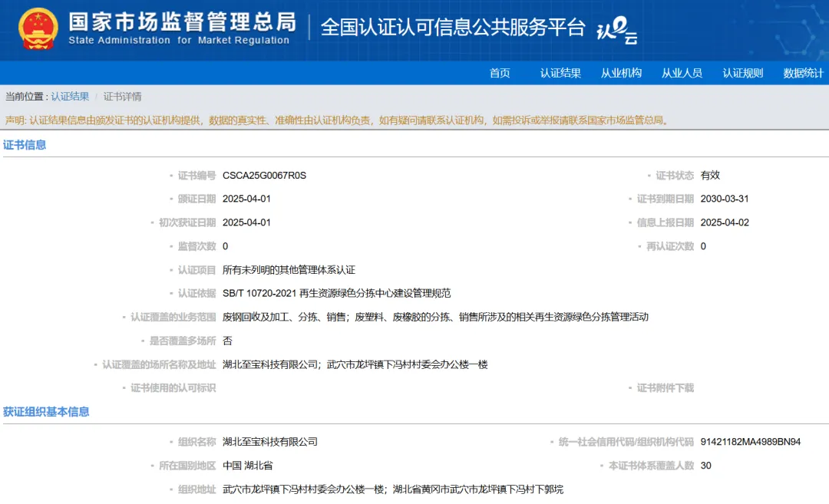Click the 认e云 logo icon
This screenshot has height=504, width=829.
[616, 29]
